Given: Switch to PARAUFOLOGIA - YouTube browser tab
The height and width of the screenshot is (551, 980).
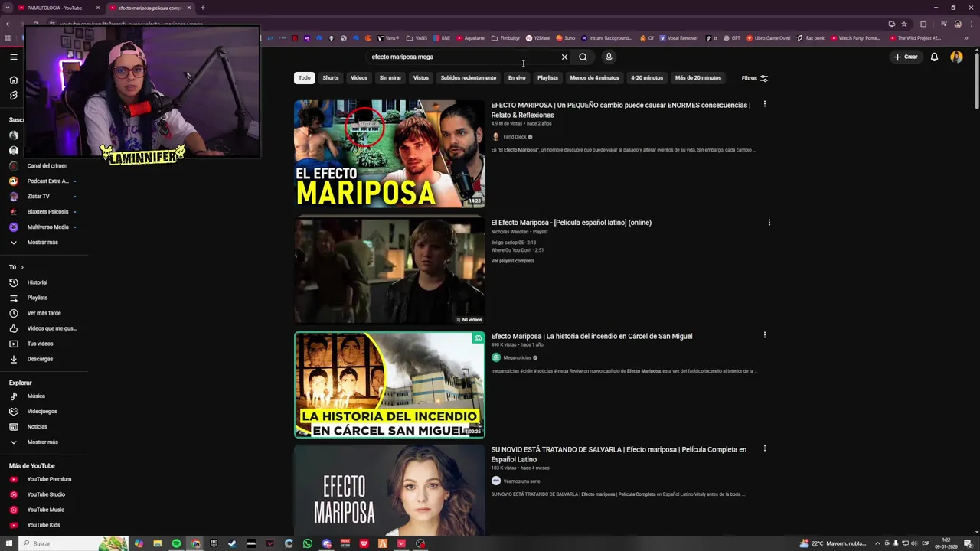Looking at the screenshot, I should point(54,8).
